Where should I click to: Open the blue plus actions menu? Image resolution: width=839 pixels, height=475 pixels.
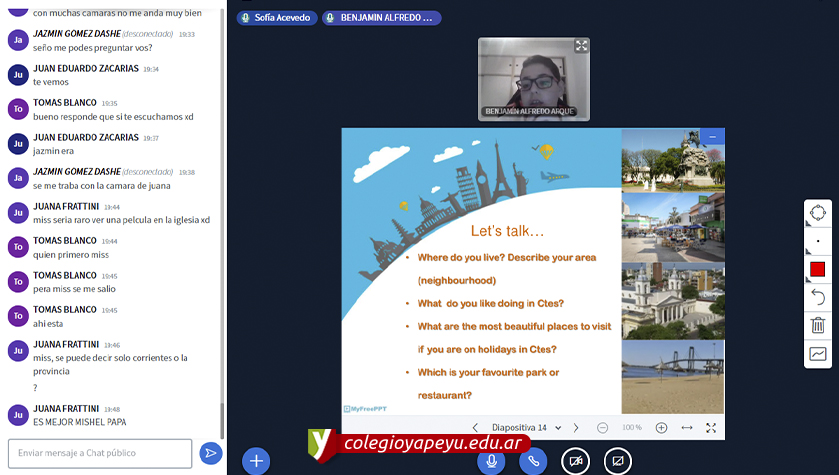pyautogui.click(x=256, y=460)
